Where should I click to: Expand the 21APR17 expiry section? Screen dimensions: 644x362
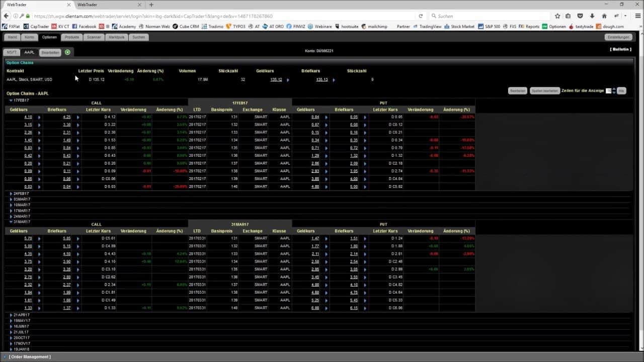[11, 315]
